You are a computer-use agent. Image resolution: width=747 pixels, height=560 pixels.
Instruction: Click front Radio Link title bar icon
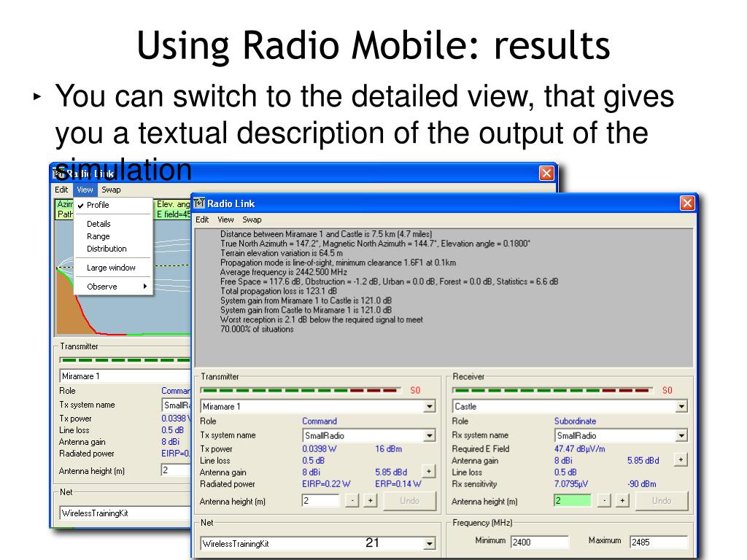[199, 203]
